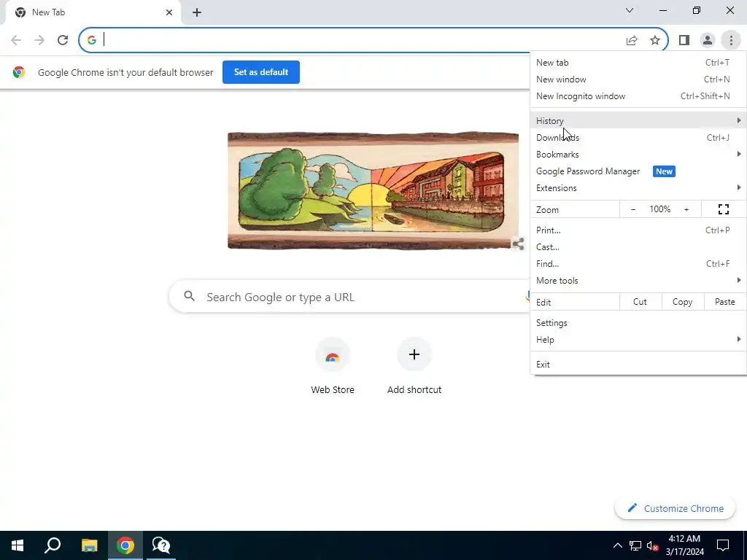This screenshot has width=747, height=560.
Task: Choose Cast... from menu
Action: 638,247
